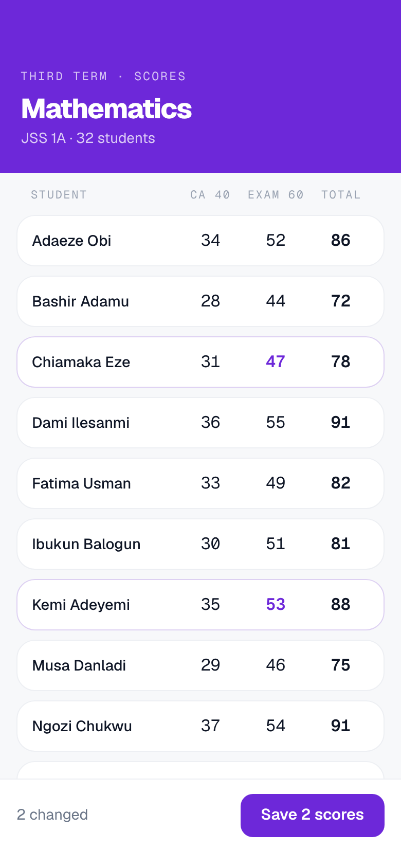Screen dimensions: 401x868
Task: Select Bashir Adamu's CA score 28
Action: coord(211,301)
